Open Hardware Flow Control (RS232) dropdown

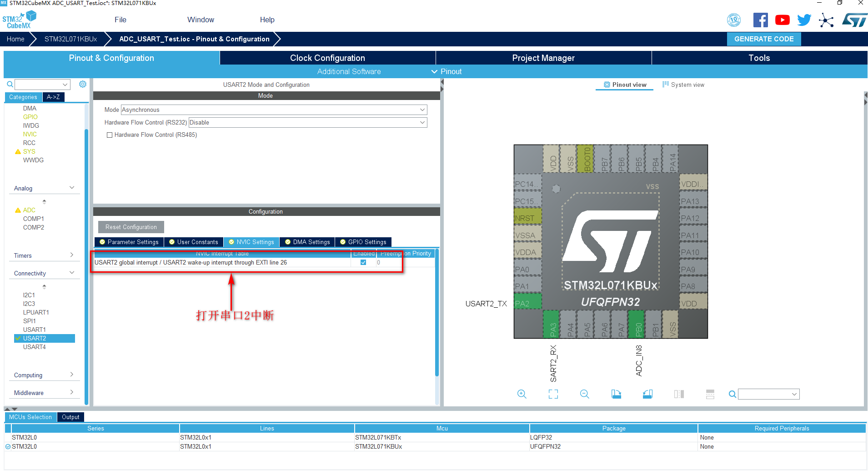(x=308, y=122)
